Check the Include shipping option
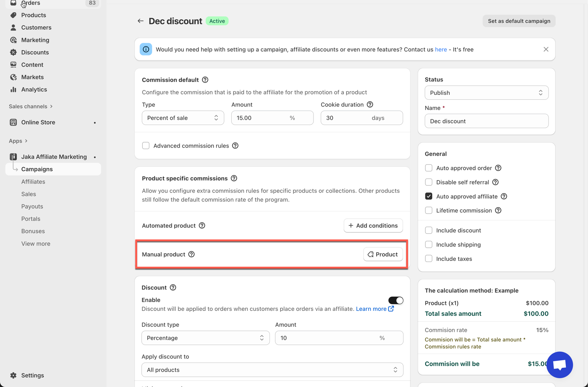This screenshot has width=588, height=387. (429, 244)
